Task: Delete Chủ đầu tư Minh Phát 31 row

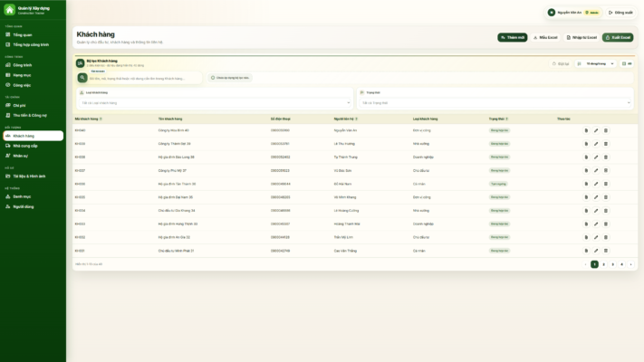Action: tap(606, 251)
